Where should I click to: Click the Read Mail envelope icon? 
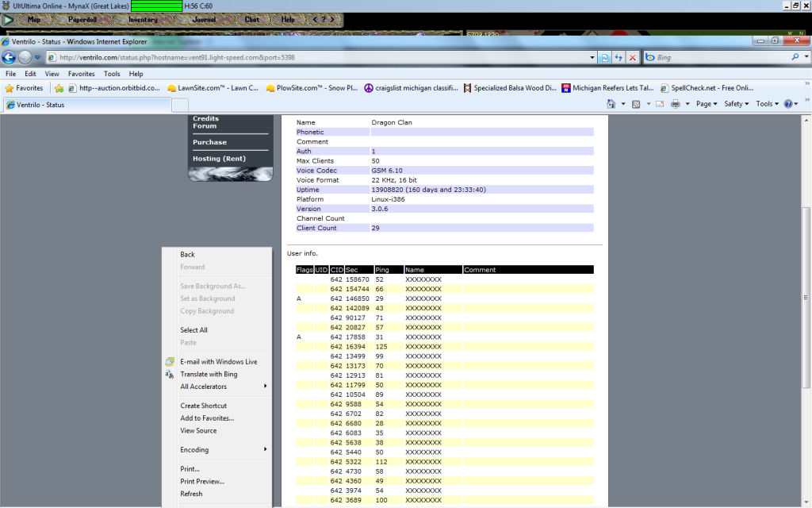click(x=660, y=104)
